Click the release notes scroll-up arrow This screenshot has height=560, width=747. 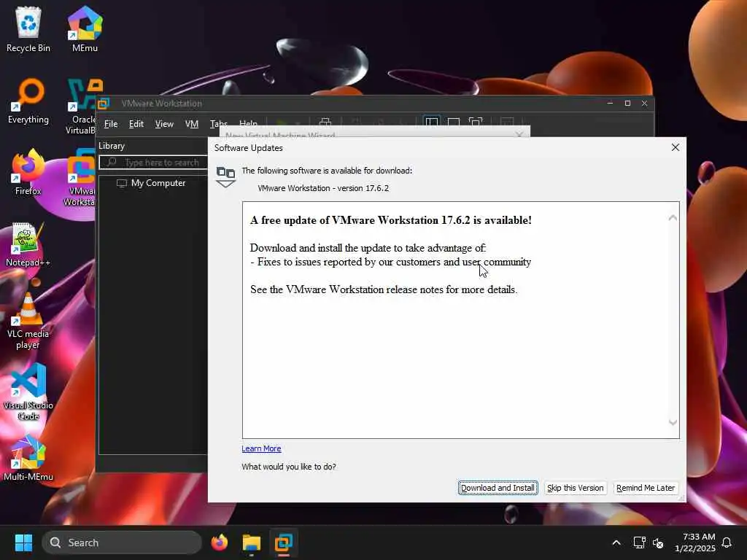click(x=673, y=218)
